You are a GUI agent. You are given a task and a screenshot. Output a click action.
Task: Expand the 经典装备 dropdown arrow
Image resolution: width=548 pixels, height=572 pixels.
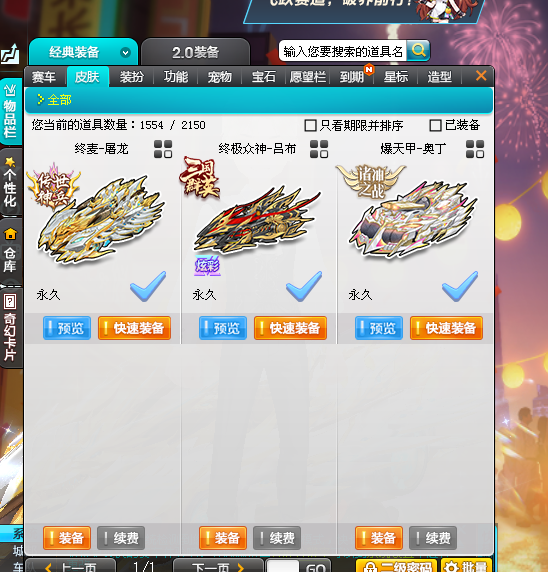[125, 53]
